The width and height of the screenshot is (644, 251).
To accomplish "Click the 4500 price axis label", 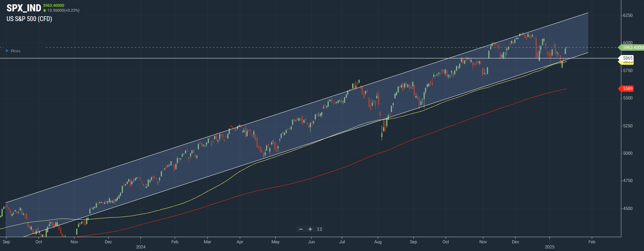I will click(x=628, y=209).
